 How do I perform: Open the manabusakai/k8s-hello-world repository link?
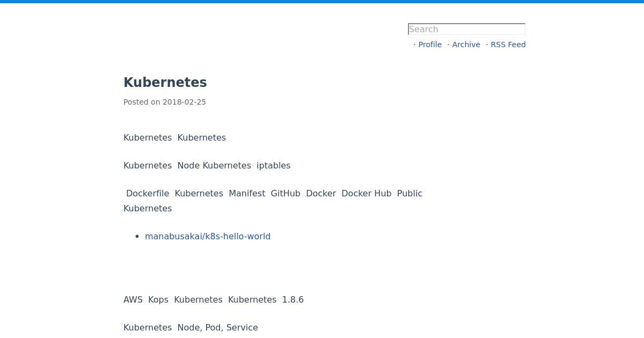tap(208, 236)
